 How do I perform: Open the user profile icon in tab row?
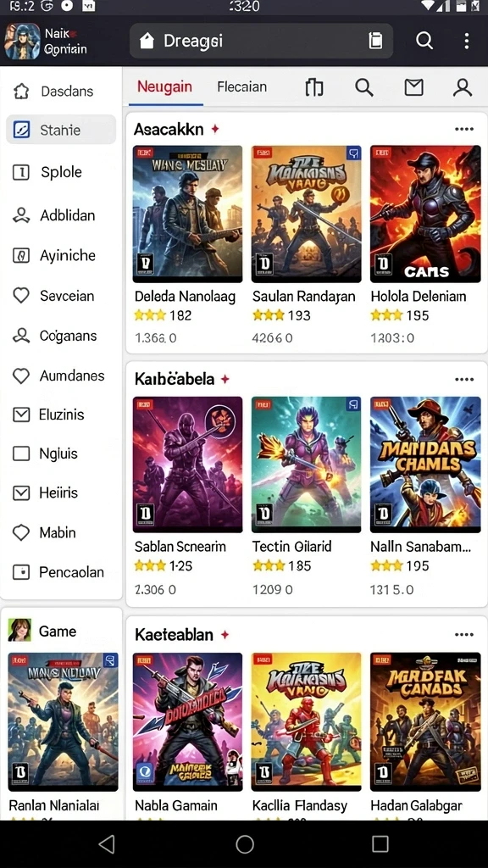point(462,87)
